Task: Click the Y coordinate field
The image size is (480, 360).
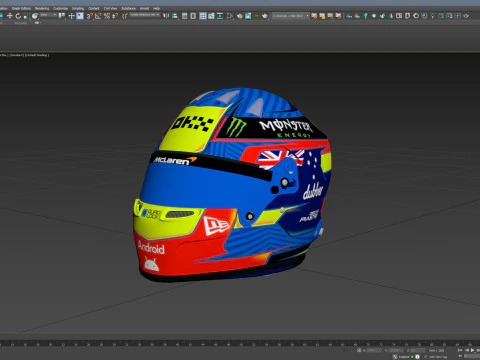Action: (396, 350)
